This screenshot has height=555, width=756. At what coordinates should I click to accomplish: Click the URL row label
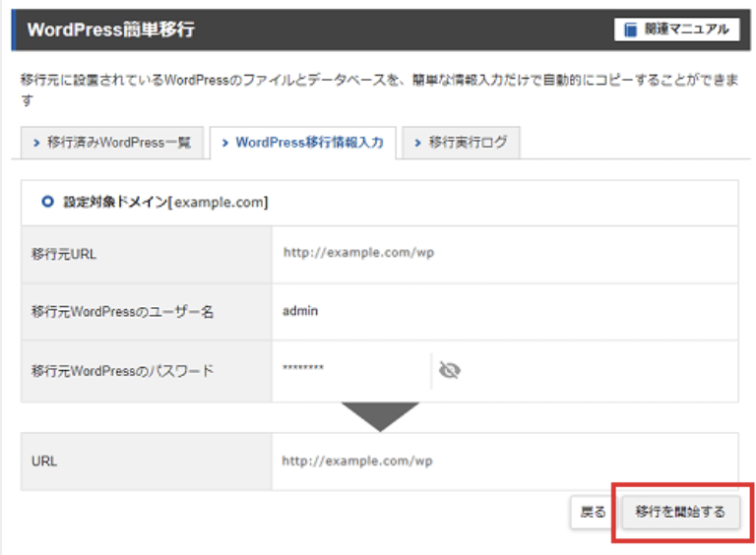click(x=44, y=462)
